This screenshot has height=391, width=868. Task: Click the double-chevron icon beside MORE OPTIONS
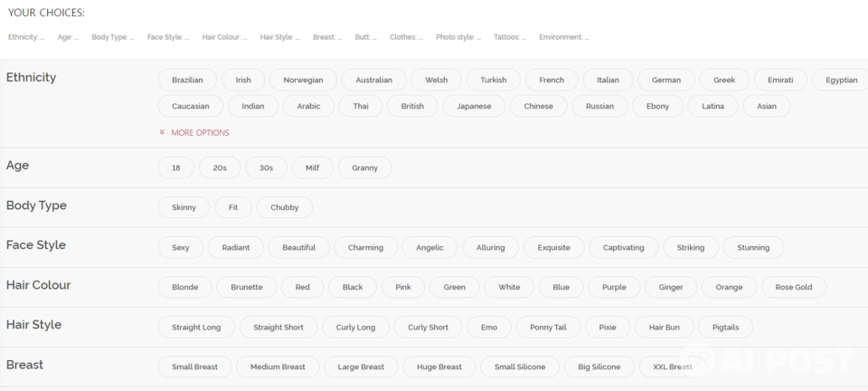[162, 133]
